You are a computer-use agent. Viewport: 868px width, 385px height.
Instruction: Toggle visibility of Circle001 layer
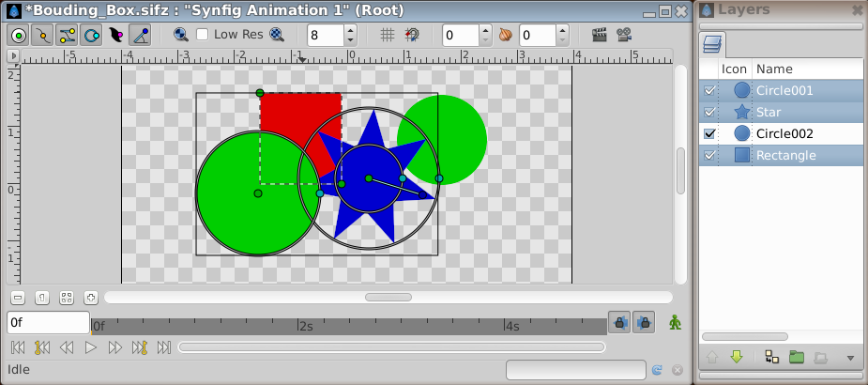pyautogui.click(x=709, y=90)
